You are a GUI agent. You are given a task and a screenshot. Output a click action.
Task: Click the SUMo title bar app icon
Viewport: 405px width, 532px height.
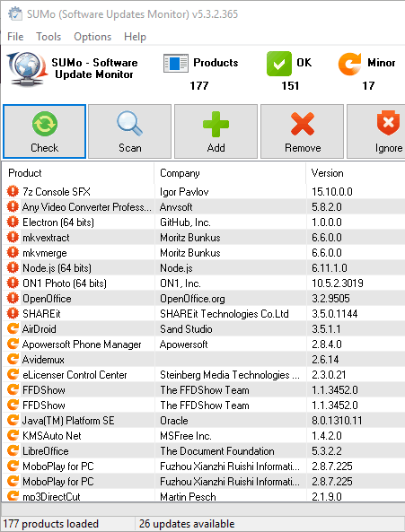click(15, 14)
